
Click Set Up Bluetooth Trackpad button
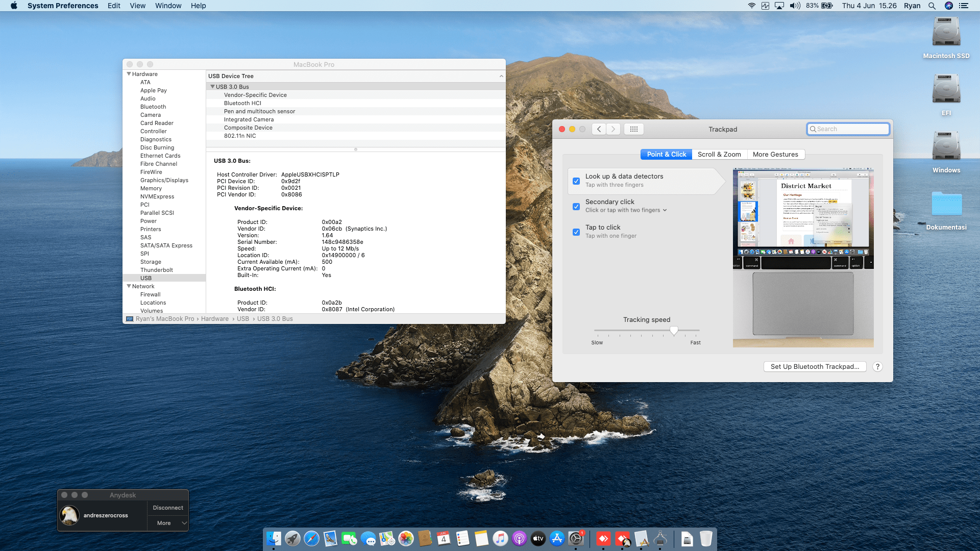click(815, 367)
